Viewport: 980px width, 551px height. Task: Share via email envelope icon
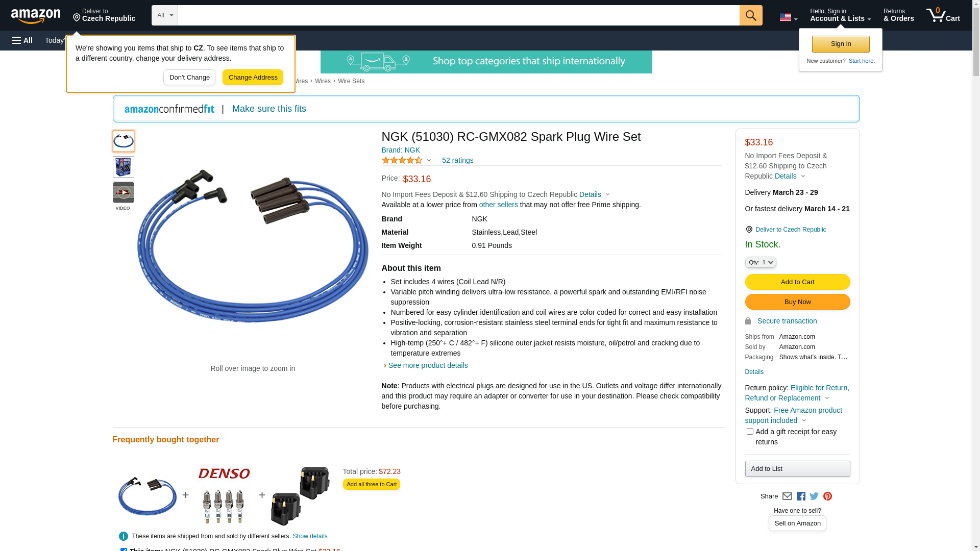(787, 496)
